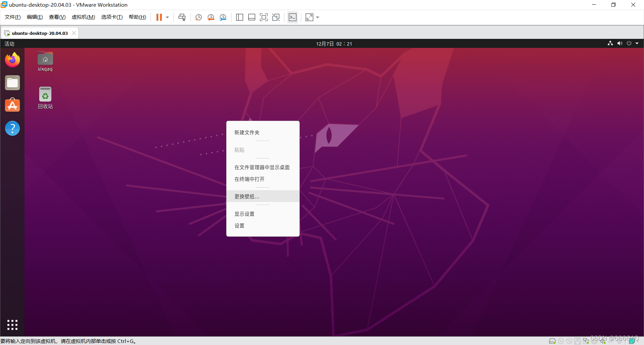Switch to Unity mode

point(276,17)
